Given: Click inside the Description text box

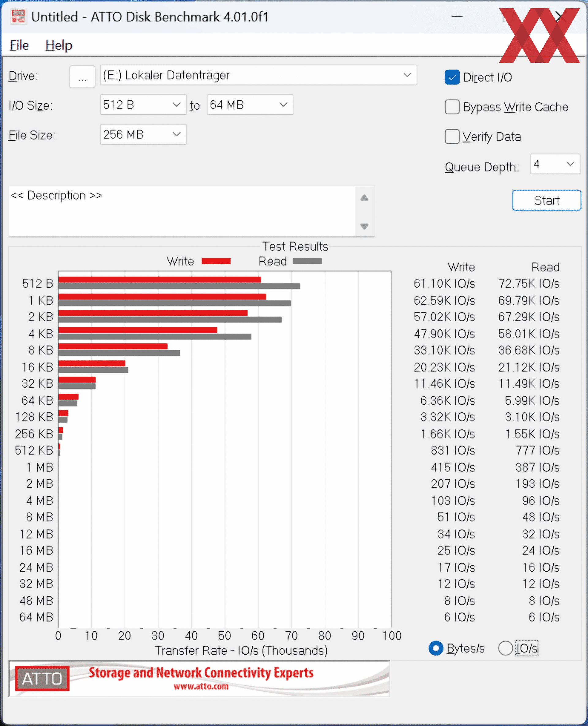Looking at the screenshot, I should 182,211.
